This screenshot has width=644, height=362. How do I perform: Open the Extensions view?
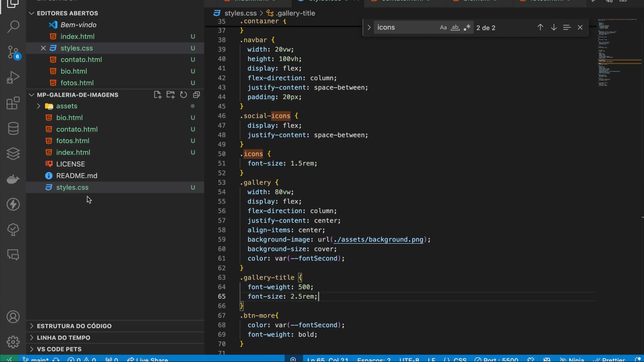[13, 103]
